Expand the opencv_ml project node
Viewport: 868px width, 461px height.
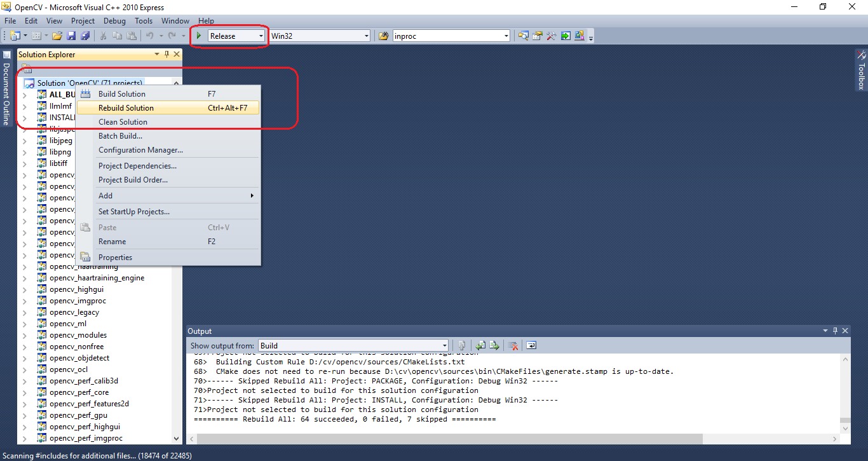click(25, 324)
